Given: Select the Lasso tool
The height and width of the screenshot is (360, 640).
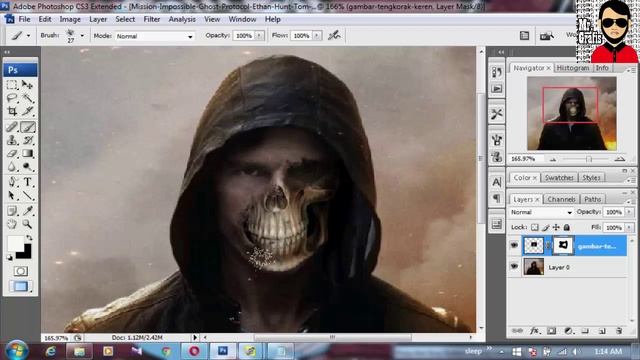Looking at the screenshot, I should [12, 98].
